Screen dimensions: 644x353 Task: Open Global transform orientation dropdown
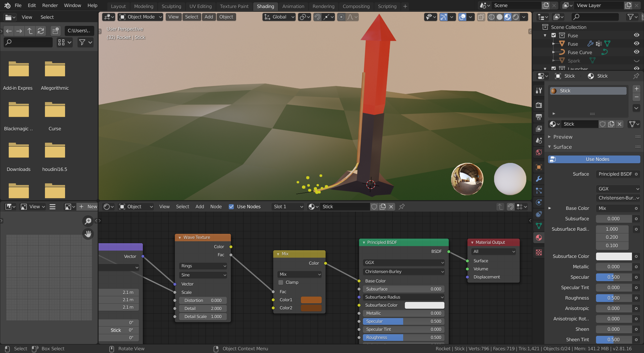(279, 17)
